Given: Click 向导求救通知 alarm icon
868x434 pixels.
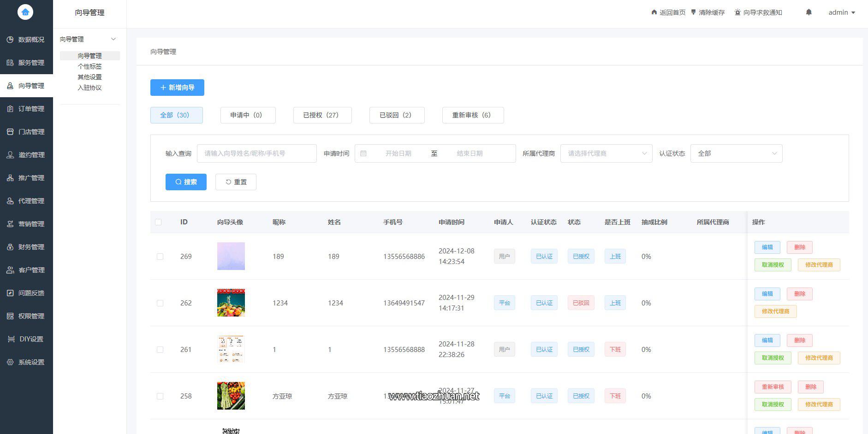Looking at the screenshot, I should (737, 12).
